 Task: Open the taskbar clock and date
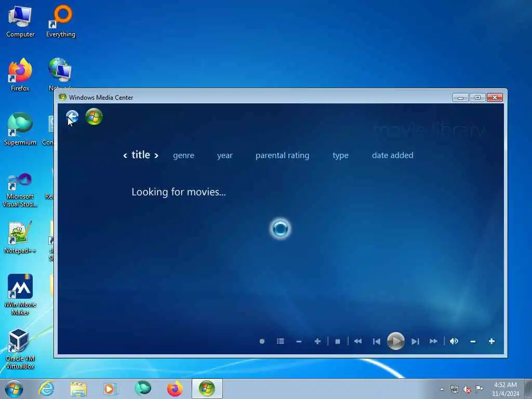[506, 389]
